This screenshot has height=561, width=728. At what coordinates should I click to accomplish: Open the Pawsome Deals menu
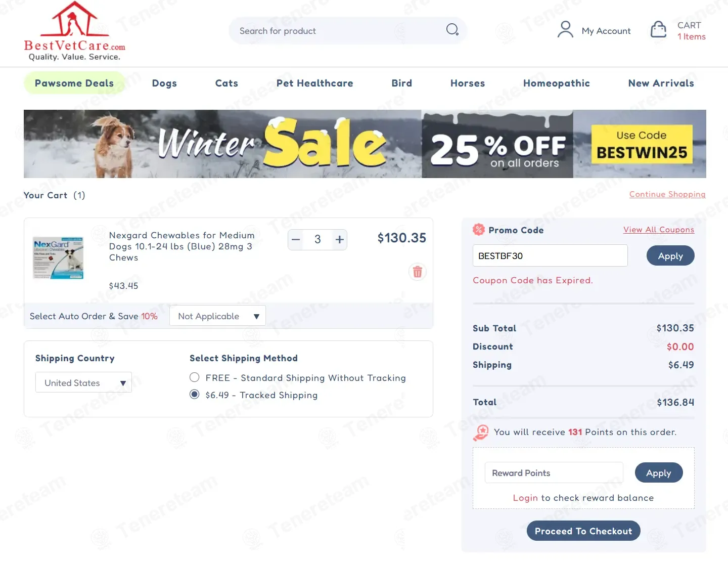tap(74, 83)
